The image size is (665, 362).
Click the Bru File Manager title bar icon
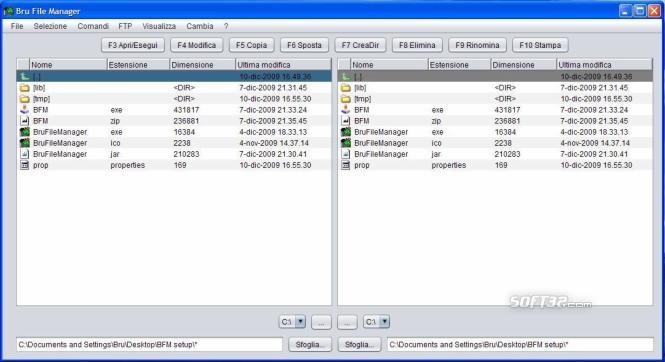point(8,11)
